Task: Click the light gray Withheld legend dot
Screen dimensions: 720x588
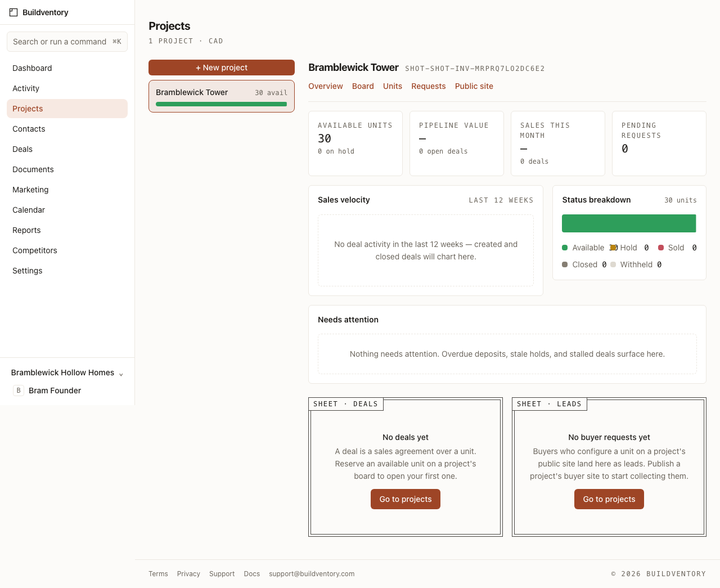Action: (x=613, y=264)
